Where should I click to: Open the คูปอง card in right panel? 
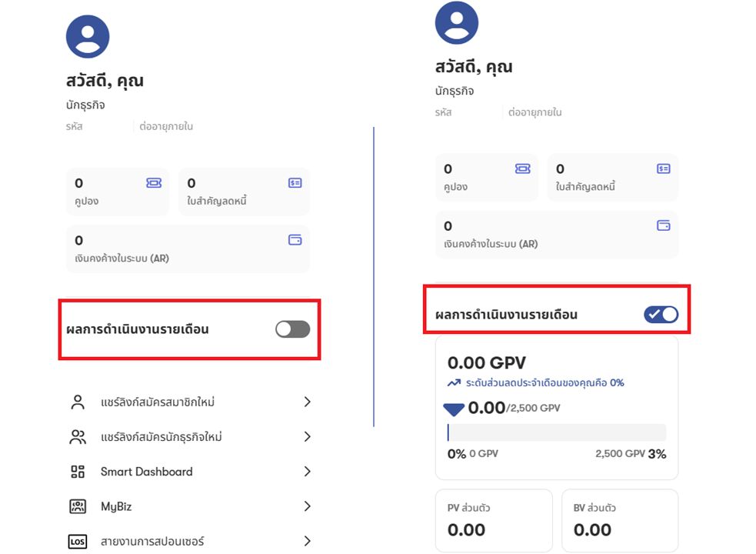click(487, 177)
